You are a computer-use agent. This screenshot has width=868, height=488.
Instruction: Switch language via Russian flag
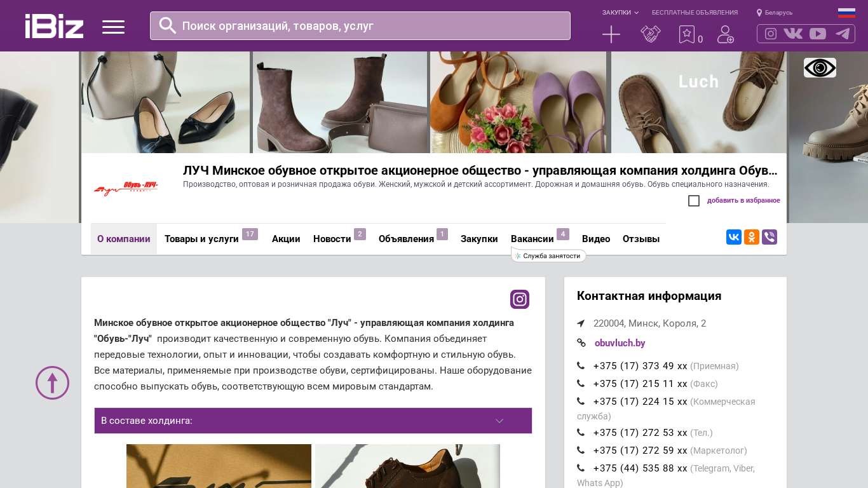[x=846, y=13]
